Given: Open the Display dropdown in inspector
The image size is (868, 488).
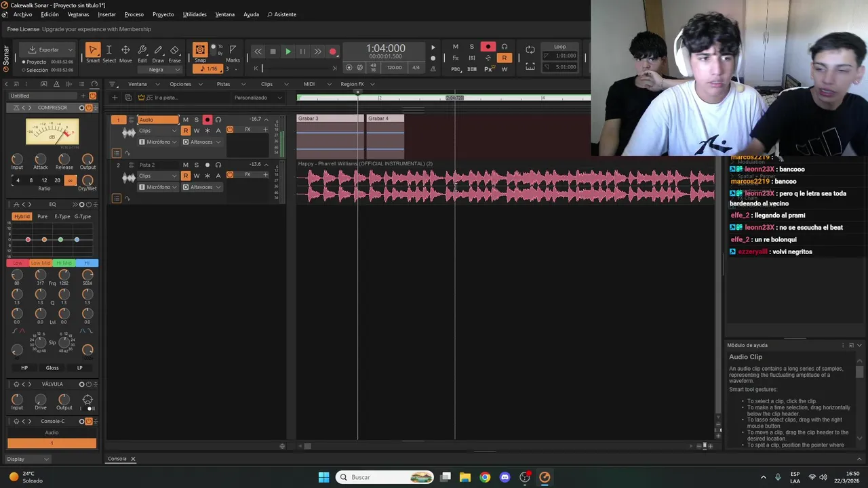Looking at the screenshot, I should (x=28, y=459).
